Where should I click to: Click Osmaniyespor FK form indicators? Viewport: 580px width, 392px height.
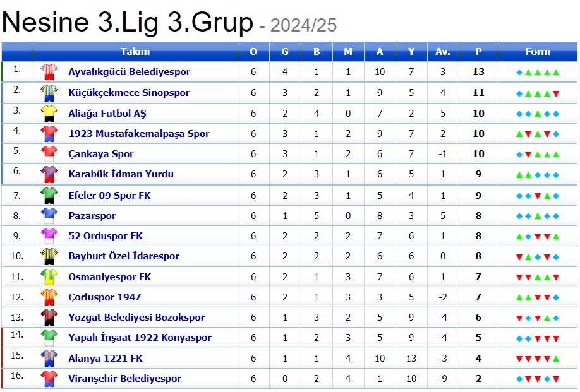[538, 277]
